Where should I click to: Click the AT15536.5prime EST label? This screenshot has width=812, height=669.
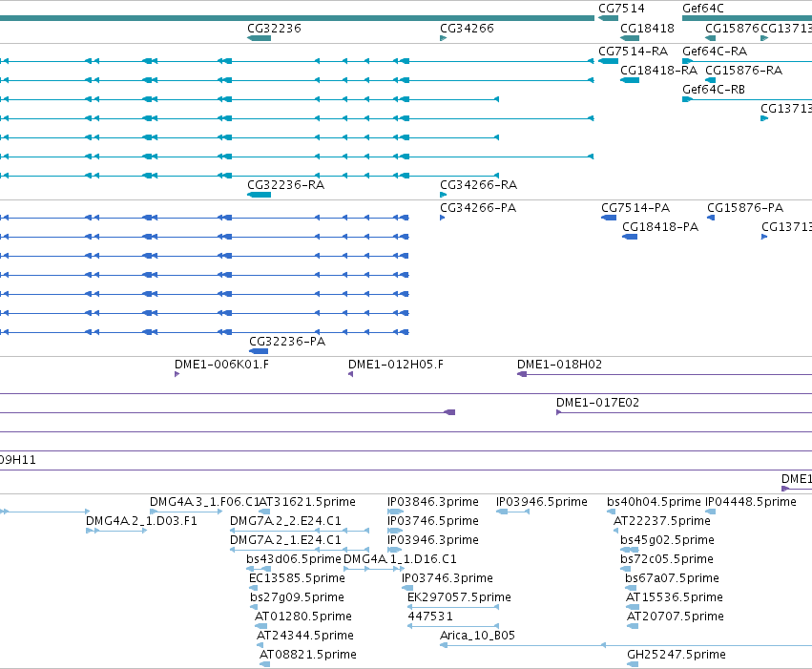pyautogui.click(x=675, y=597)
